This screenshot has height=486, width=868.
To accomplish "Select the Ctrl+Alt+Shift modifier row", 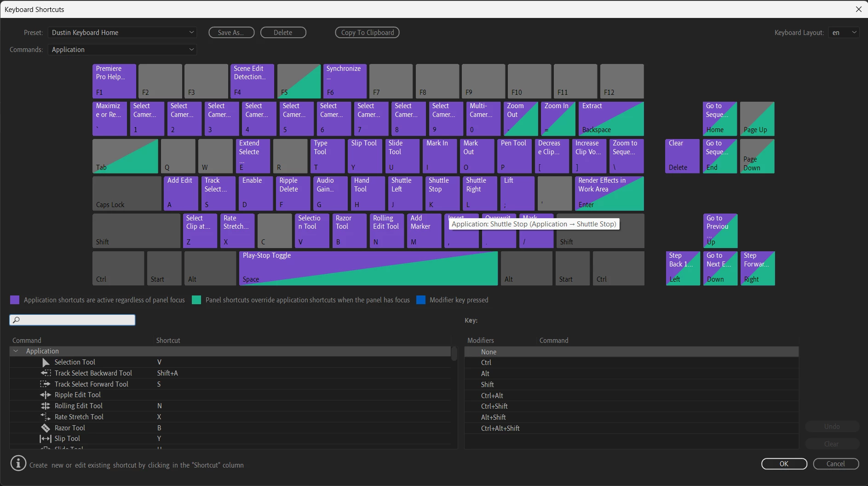I will [x=632, y=428].
